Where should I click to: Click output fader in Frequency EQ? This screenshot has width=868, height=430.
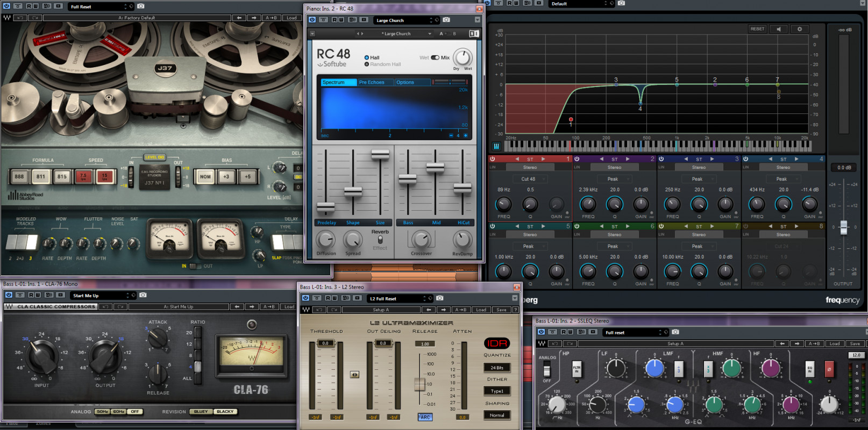[x=843, y=227]
